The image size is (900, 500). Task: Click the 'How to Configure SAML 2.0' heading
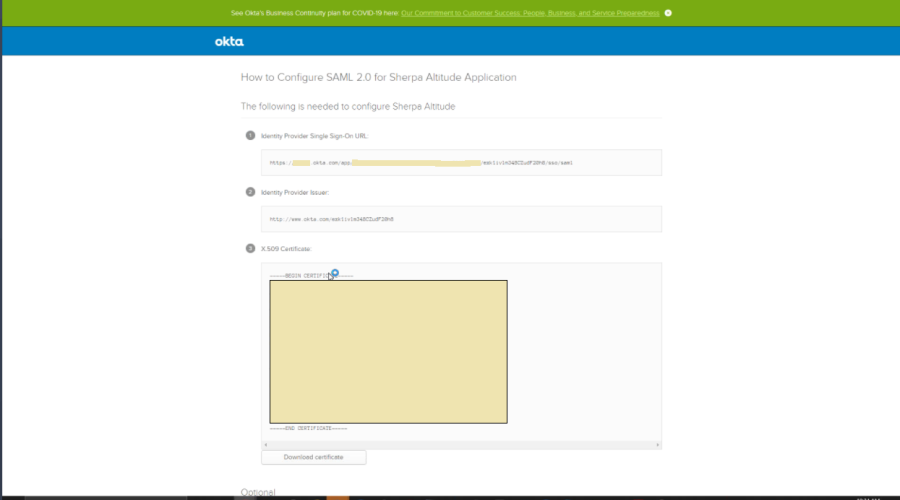click(378, 77)
